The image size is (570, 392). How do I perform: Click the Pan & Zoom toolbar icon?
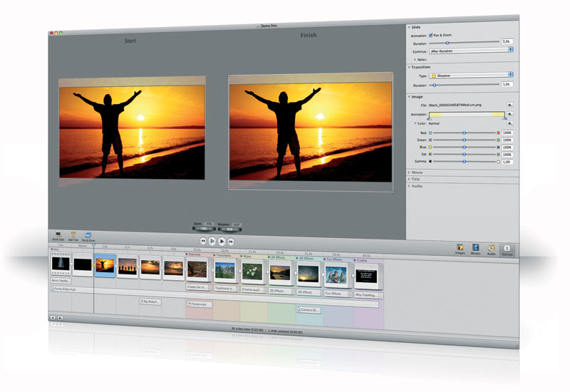click(88, 237)
